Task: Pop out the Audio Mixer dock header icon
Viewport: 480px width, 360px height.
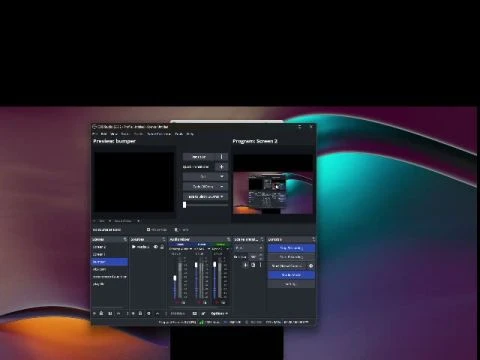Action: pos(228,239)
